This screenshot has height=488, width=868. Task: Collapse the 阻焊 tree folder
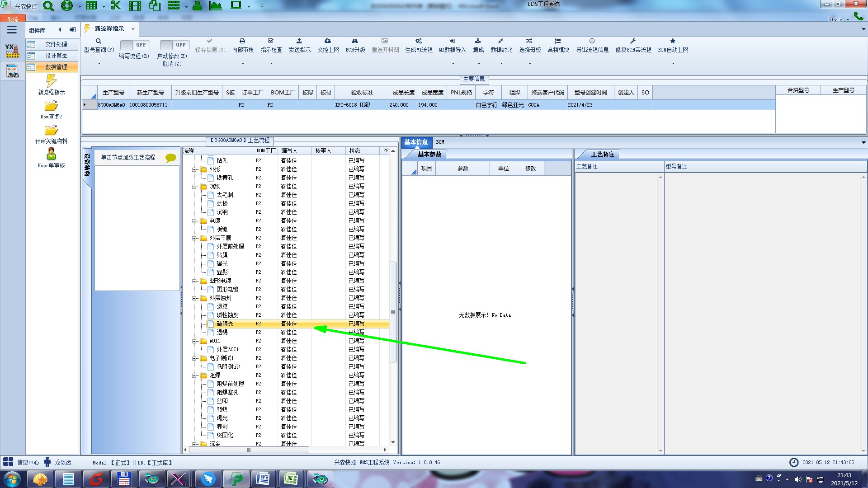click(194, 375)
